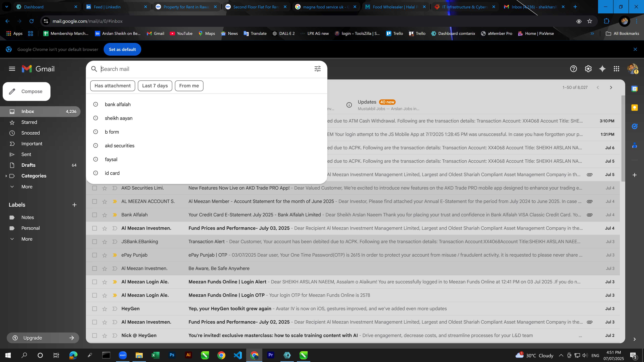Star the Bank Alfalah credit card email
Screen dimensions: 644x362
(x=104, y=215)
